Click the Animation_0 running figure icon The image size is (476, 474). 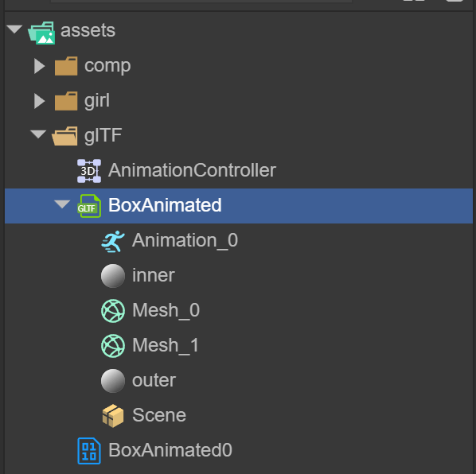[x=112, y=241]
